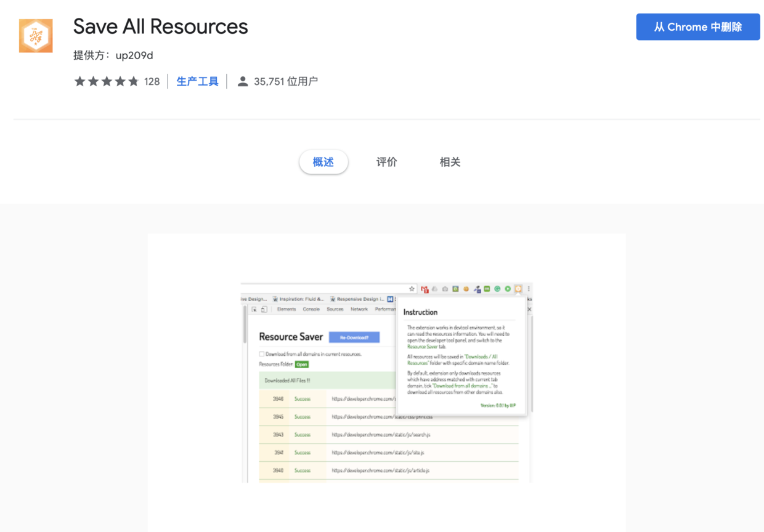Screen dimensions: 764x532
Task: Click the 从 Chrome 中删除 button
Action: [x=697, y=26]
